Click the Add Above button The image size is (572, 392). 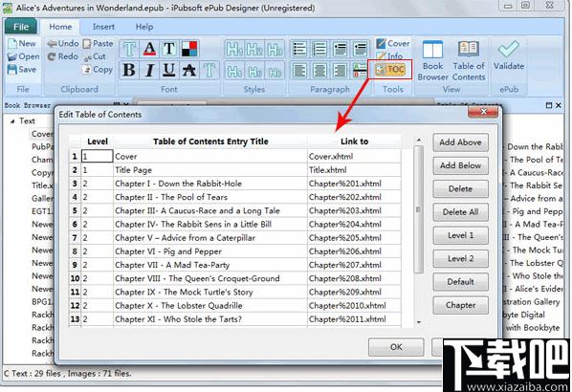click(x=460, y=142)
